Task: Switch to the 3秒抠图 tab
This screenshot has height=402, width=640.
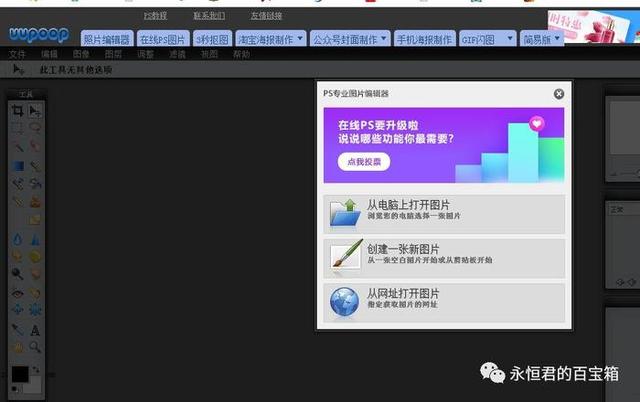Action: pyautogui.click(x=213, y=39)
